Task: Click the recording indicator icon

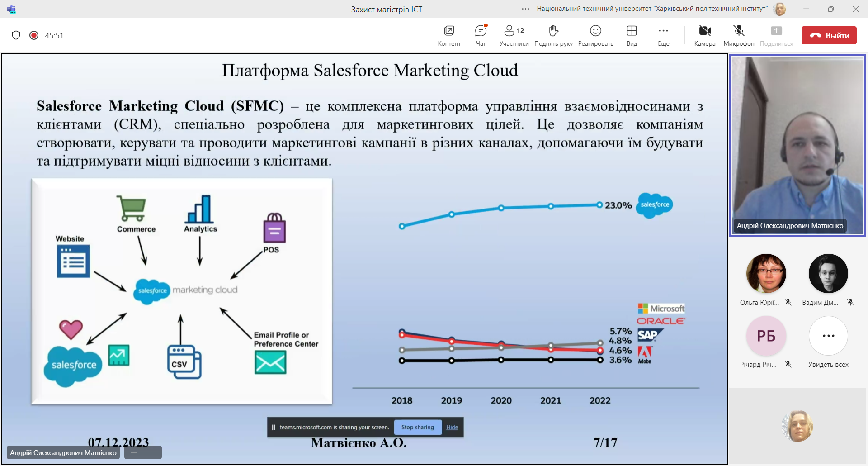Action: coord(34,35)
